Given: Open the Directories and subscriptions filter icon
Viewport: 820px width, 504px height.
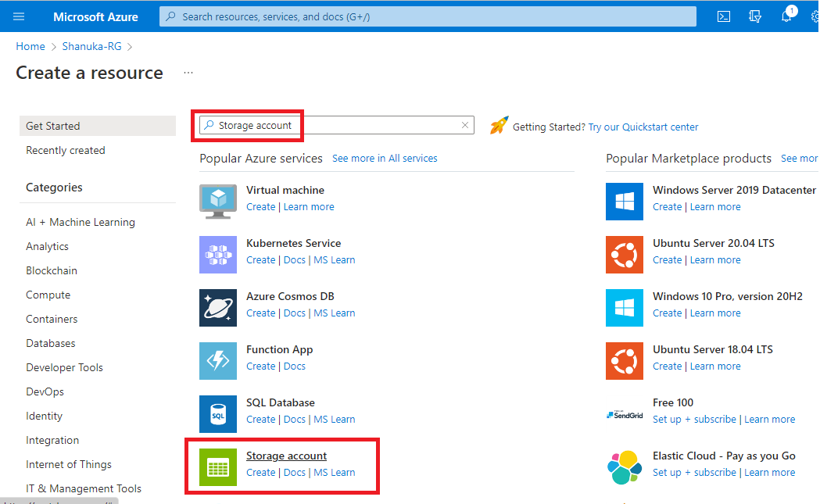Looking at the screenshot, I should [x=754, y=16].
